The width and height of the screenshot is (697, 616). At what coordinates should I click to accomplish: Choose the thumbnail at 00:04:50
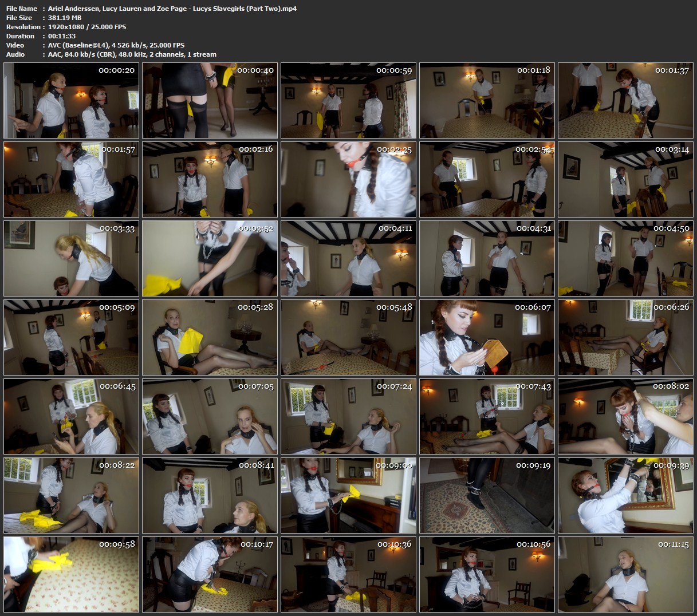(626, 259)
